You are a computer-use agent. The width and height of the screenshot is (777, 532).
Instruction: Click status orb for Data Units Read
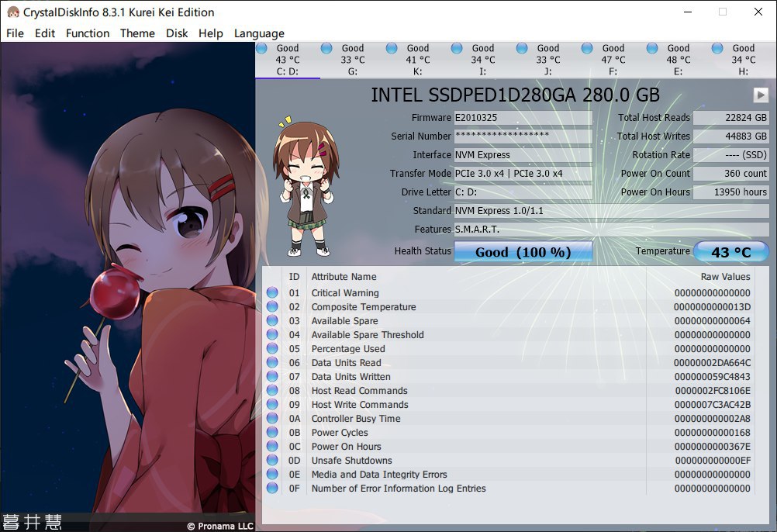[x=272, y=362]
